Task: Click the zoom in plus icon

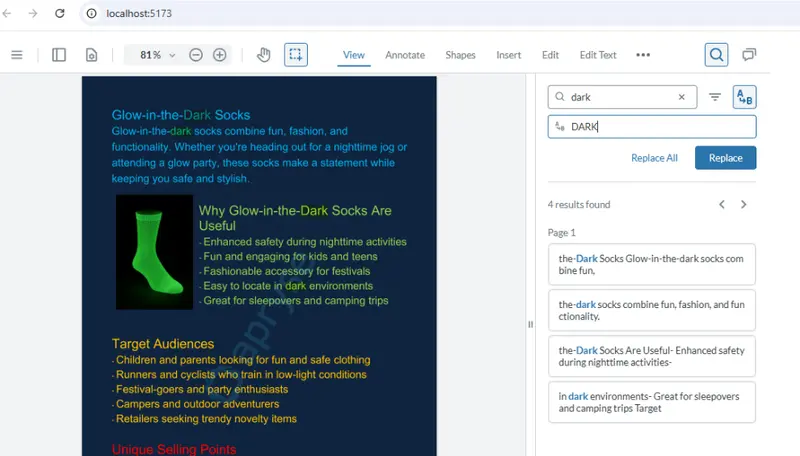Action: 220,55
